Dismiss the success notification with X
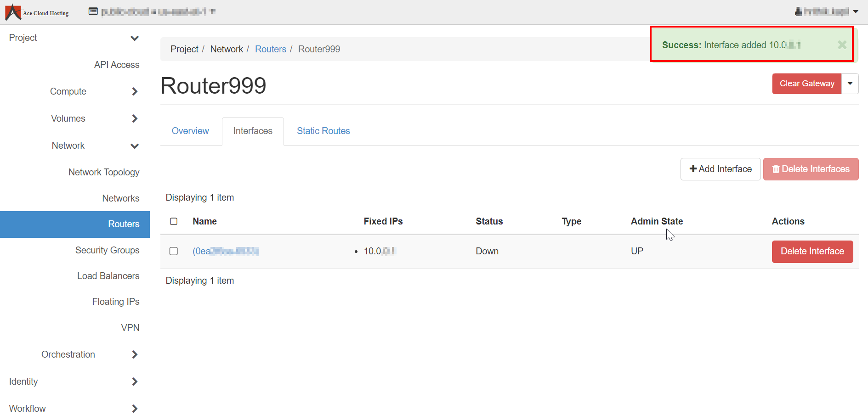This screenshot has width=868, height=415. tap(842, 45)
